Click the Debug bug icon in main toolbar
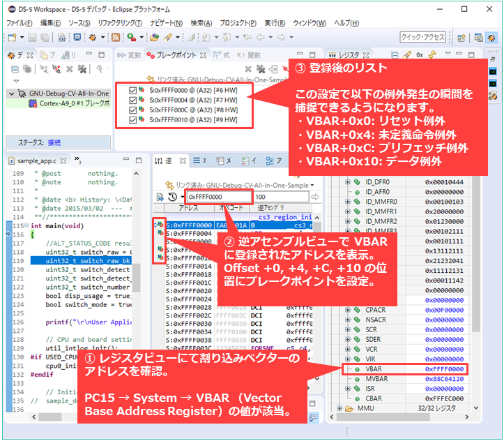 [x=93, y=38]
